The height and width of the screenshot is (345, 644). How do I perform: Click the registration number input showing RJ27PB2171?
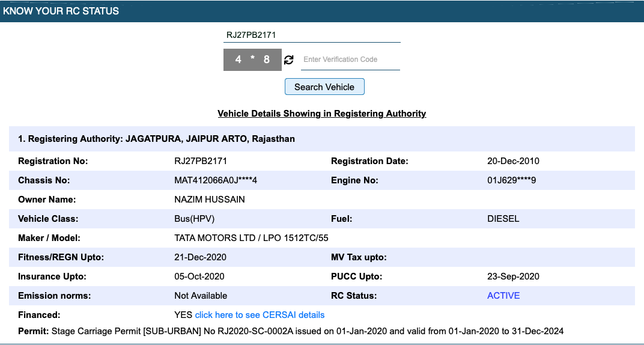tap(311, 35)
